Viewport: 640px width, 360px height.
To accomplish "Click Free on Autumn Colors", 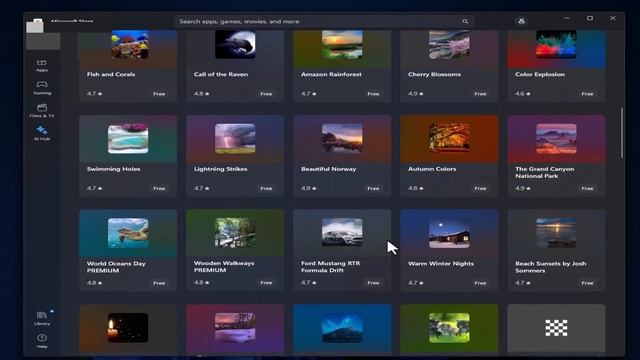I will pyautogui.click(x=480, y=189).
